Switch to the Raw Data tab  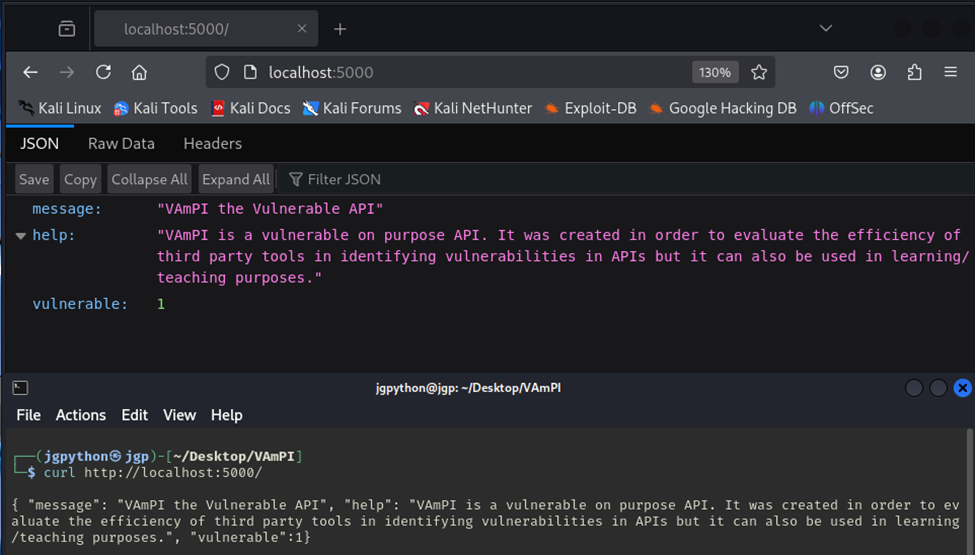(121, 144)
